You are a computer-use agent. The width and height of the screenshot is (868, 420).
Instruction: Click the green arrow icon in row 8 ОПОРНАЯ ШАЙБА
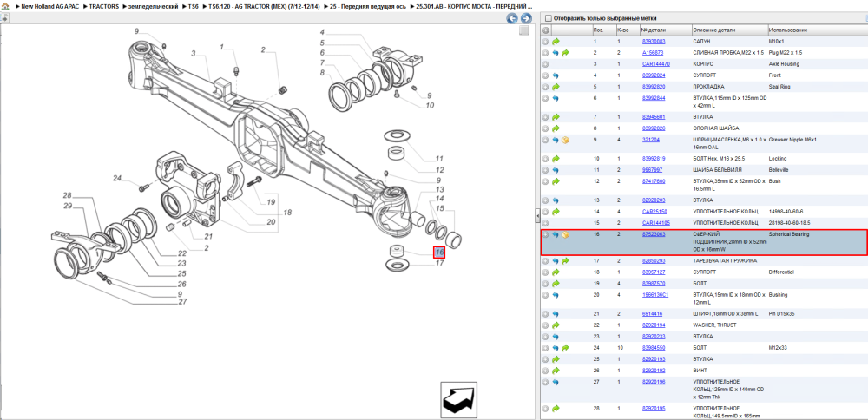coord(556,128)
